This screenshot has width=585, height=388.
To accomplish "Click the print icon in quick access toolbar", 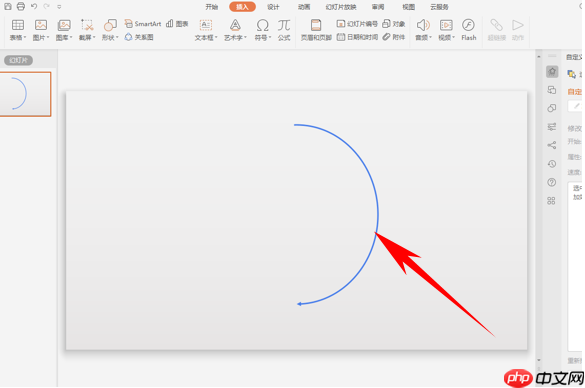I will click(x=21, y=6).
